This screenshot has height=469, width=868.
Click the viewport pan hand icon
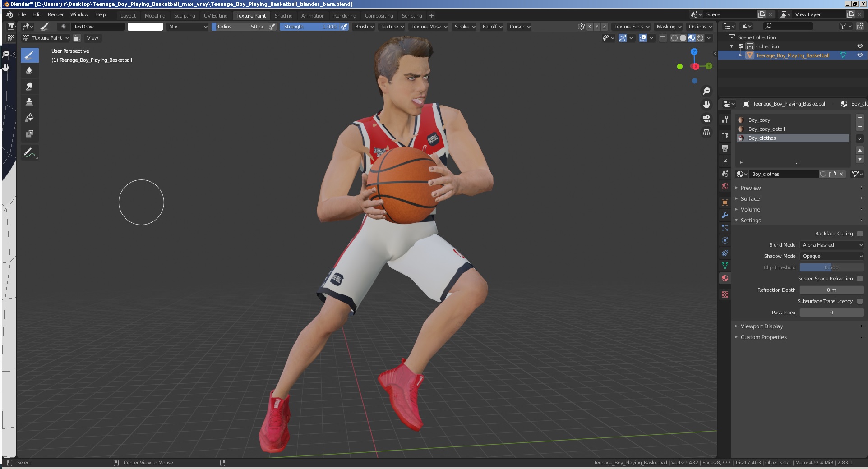click(x=706, y=105)
